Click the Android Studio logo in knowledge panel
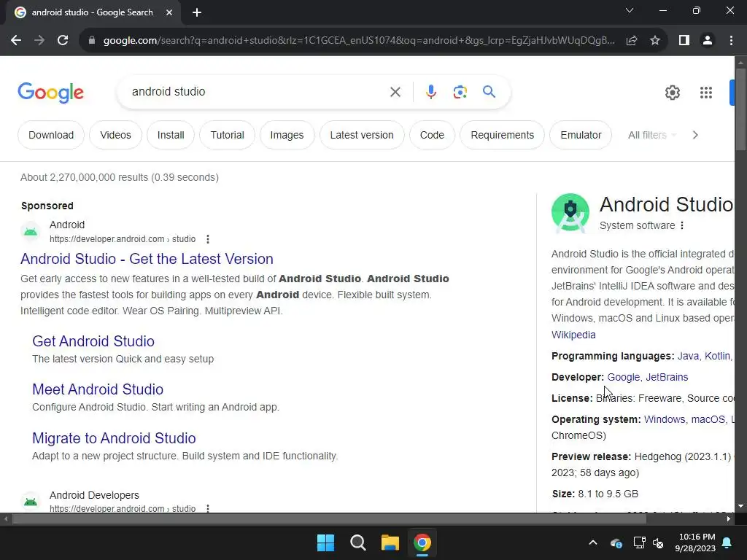The height and width of the screenshot is (560, 747). (570, 212)
